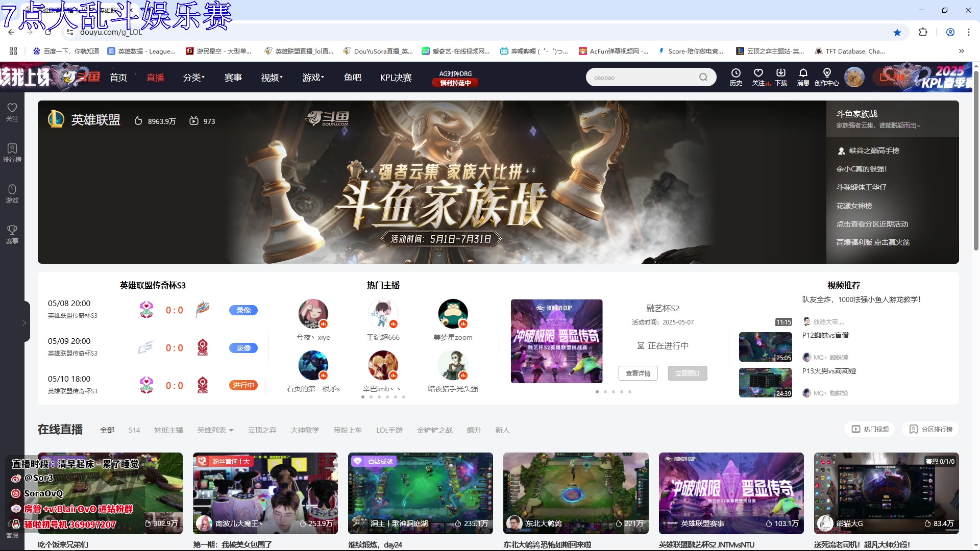This screenshot has width=980, height=551.
Task: Expand the 视频 dropdown menu
Action: 272,78
